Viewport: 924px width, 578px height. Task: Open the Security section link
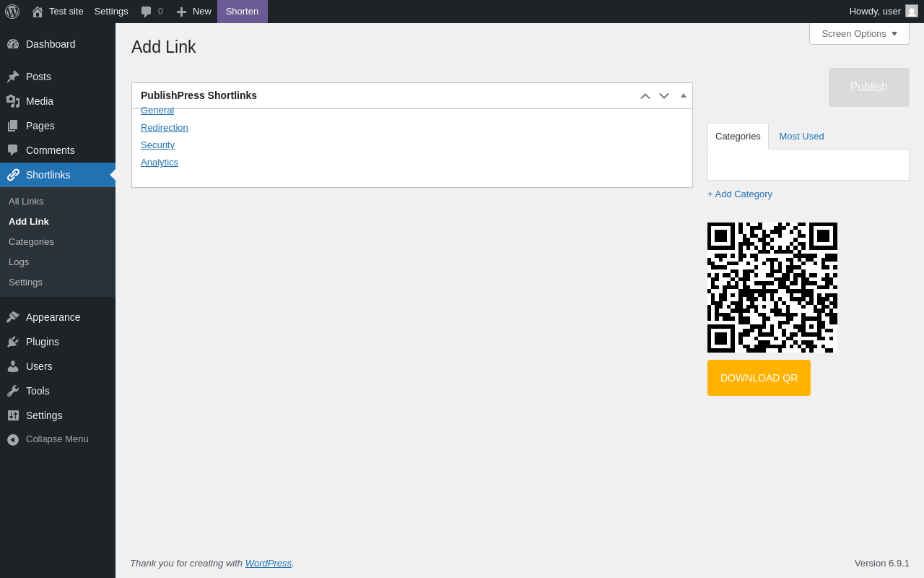[x=157, y=145]
